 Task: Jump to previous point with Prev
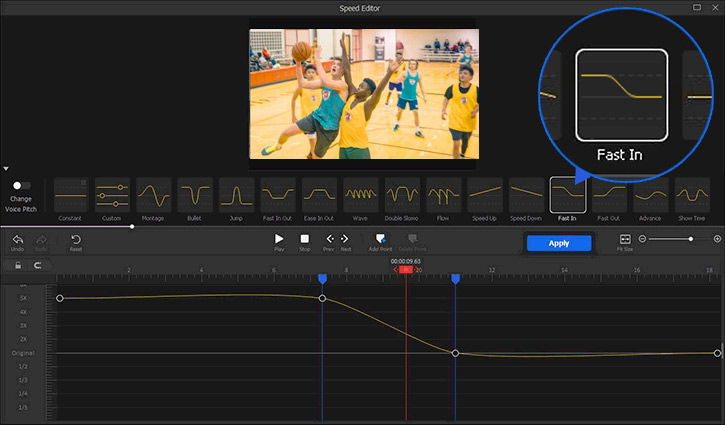(x=328, y=239)
